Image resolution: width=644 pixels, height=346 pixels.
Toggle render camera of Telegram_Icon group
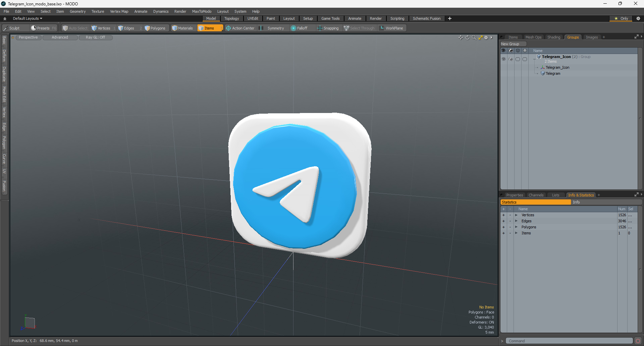[x=511, y=59]
